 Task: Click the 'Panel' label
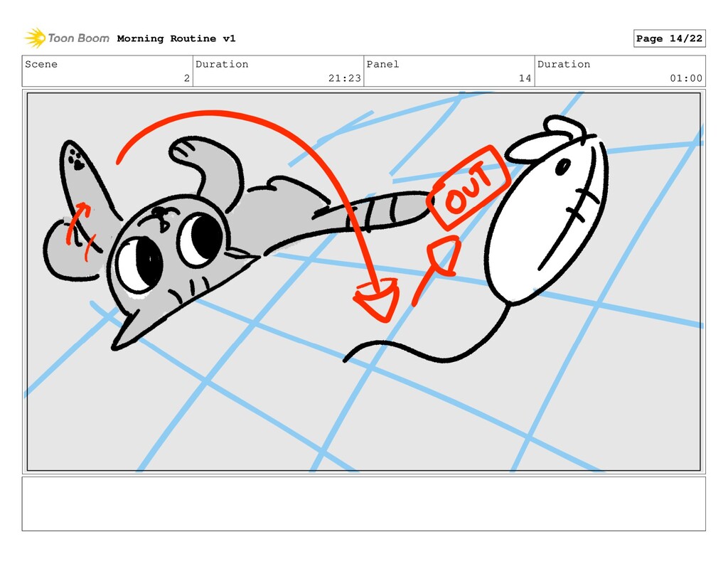coord(382,64)
